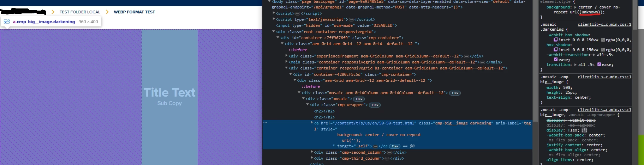Select the hidden input wcm-mode element
644x165 pixels.
coord(336,25)
